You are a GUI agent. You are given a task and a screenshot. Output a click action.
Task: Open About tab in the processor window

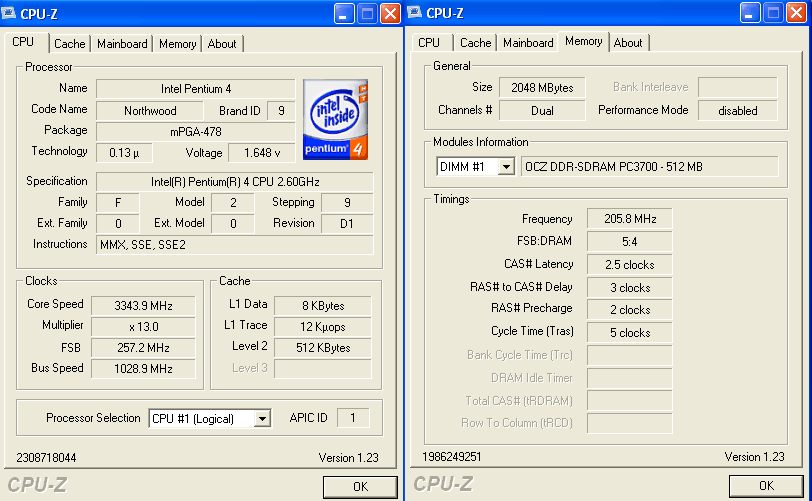222,44
